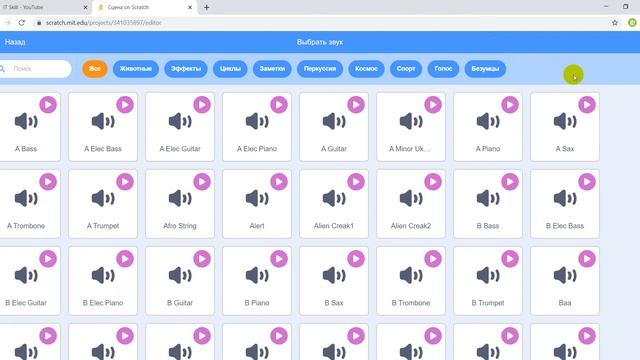This screenshot has width=640, height=360.
Task: Play preview of A Elec Bass sound
Action: point(125,105)
